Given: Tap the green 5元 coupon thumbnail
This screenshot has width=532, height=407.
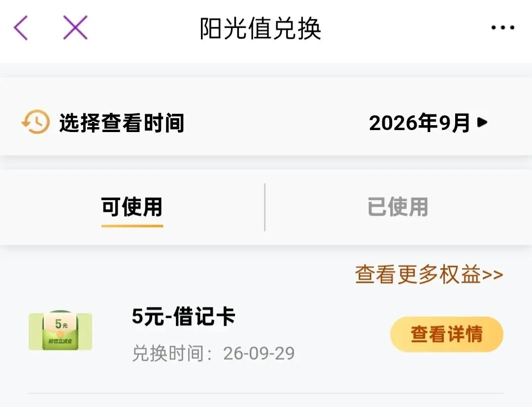Looking at the screenshot, I should coord(61,330).
